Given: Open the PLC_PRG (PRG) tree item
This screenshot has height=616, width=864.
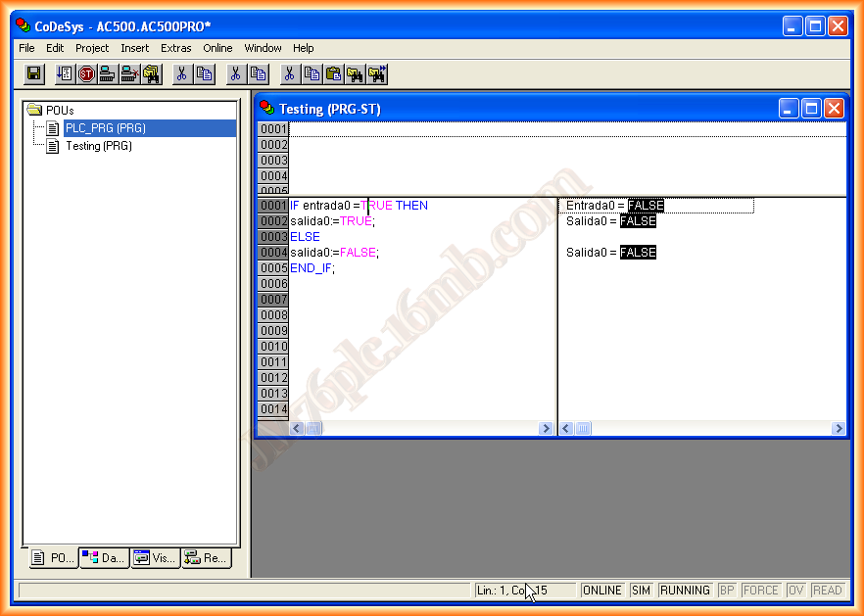Looking at the screenshot, I should click(105, 128).
